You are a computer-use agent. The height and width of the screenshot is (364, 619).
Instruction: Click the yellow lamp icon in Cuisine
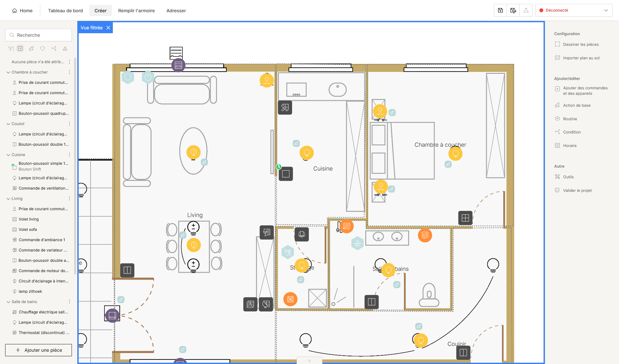[307, 153]
